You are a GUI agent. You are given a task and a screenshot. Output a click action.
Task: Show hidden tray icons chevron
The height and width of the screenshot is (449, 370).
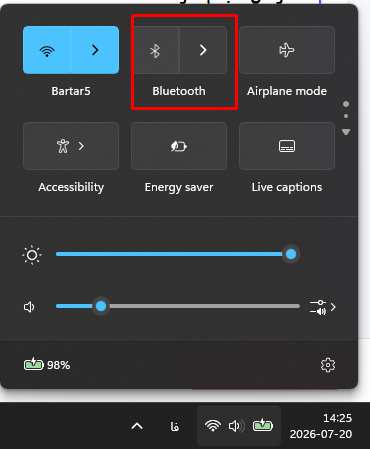[137, 426]
